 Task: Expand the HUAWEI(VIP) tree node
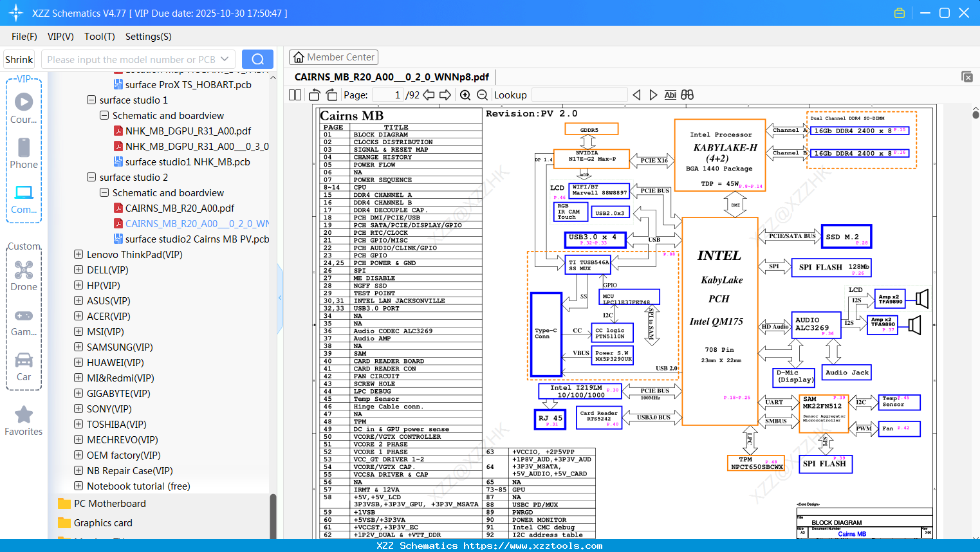click(x=79, y=363)
